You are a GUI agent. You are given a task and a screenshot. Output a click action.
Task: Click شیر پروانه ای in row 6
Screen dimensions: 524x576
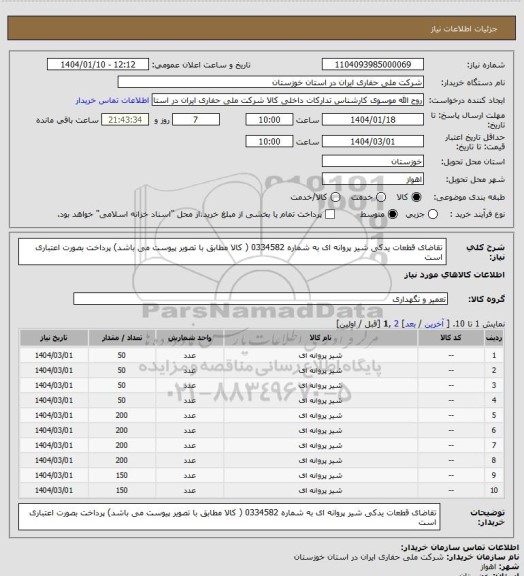click(320, 431)
